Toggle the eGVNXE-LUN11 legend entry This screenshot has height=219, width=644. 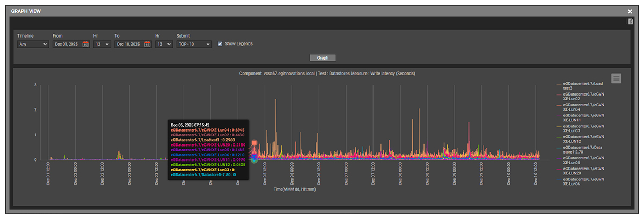[x=583, y=118]
